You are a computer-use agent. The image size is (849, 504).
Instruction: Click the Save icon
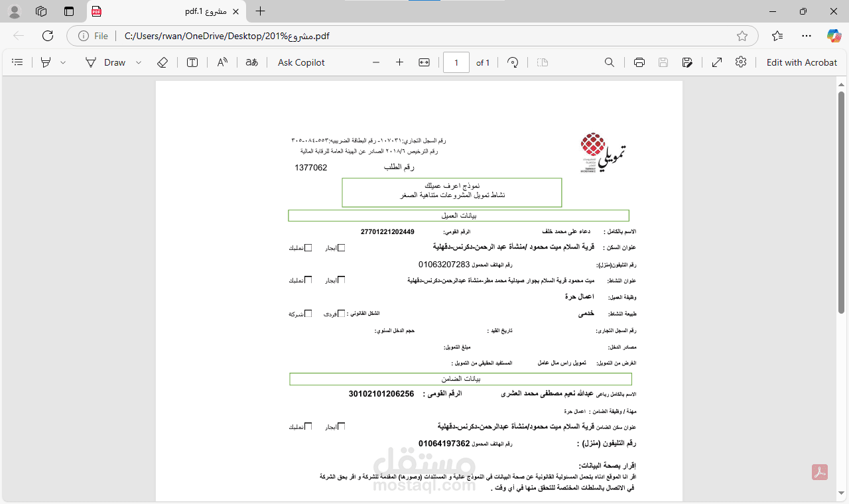click(663, 62)
